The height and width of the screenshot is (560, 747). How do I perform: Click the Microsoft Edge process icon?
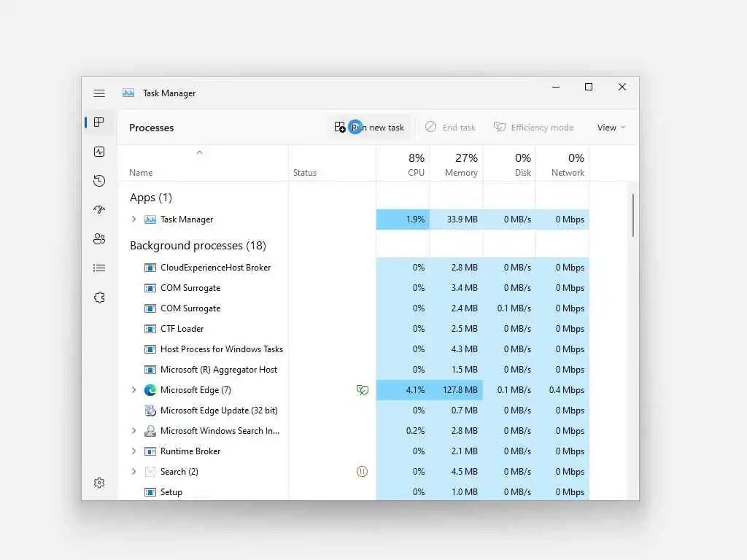click(x=150, y=390)
